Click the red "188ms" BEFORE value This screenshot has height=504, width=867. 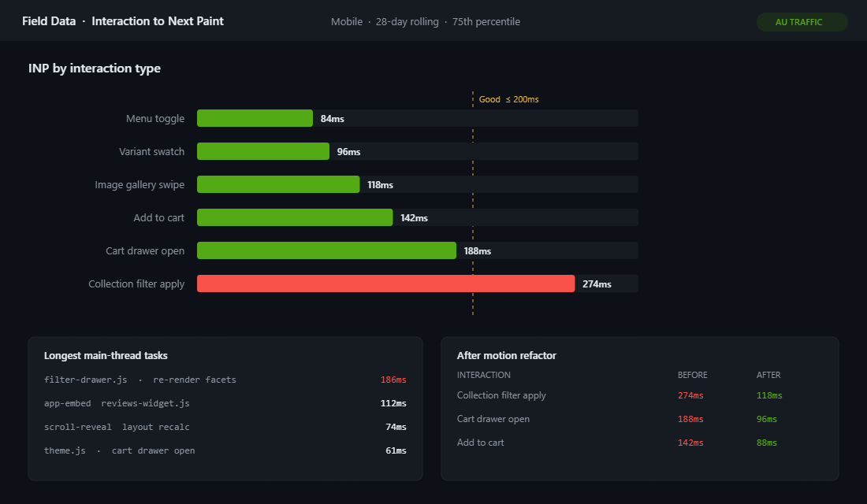690,420
